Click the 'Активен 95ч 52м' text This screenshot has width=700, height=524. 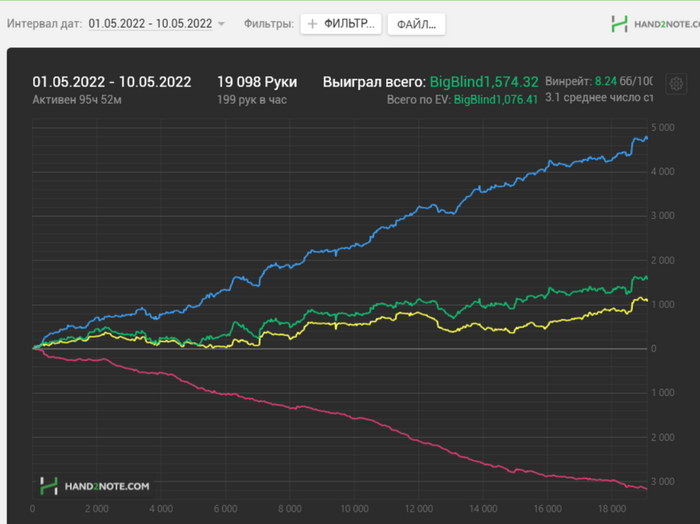[77, 100]
